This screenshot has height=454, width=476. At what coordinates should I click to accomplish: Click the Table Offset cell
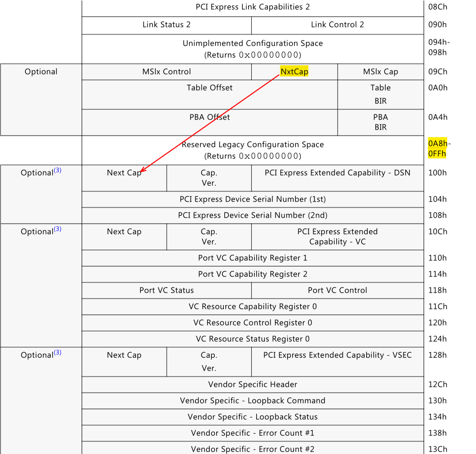pyautogui.click(x=210, y=94)
